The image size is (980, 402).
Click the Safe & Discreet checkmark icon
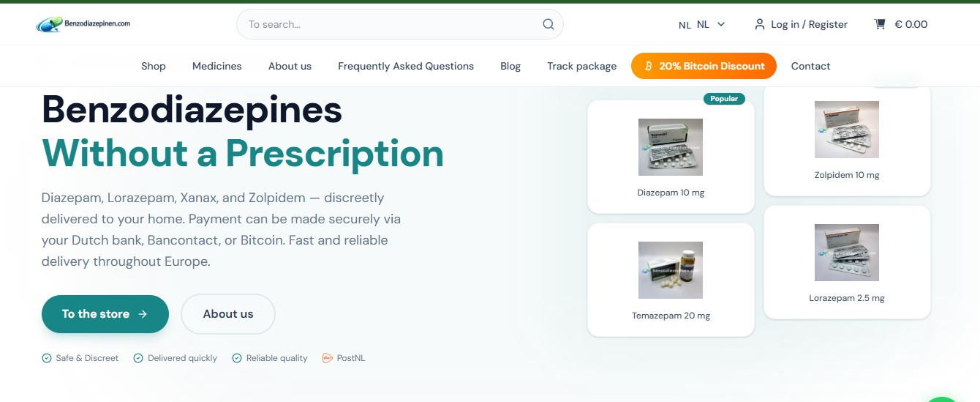pos(47,358)
